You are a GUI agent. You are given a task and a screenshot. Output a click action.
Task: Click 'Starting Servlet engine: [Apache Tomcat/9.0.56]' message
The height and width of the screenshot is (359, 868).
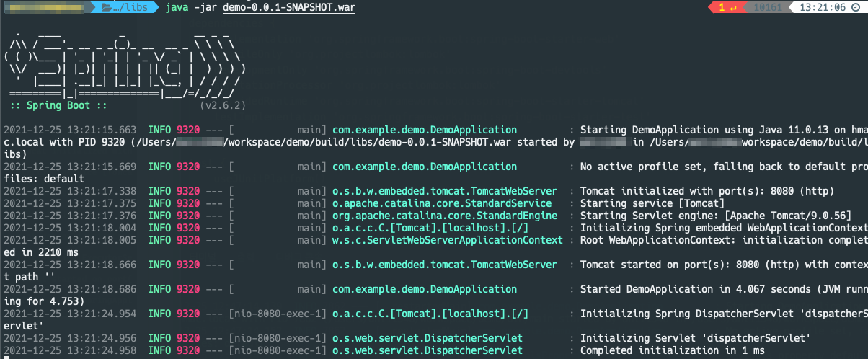click(x=716, y=216)
